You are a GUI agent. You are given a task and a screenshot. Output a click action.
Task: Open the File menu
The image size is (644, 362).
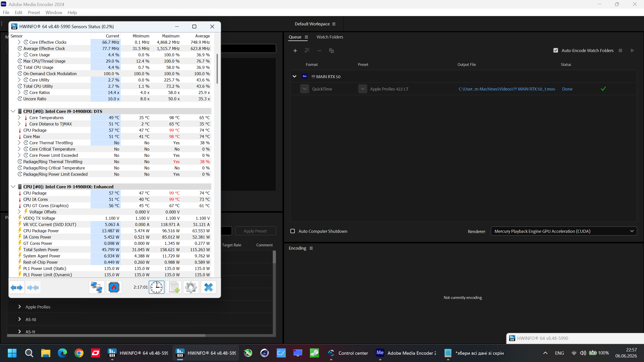click(6, 13)
